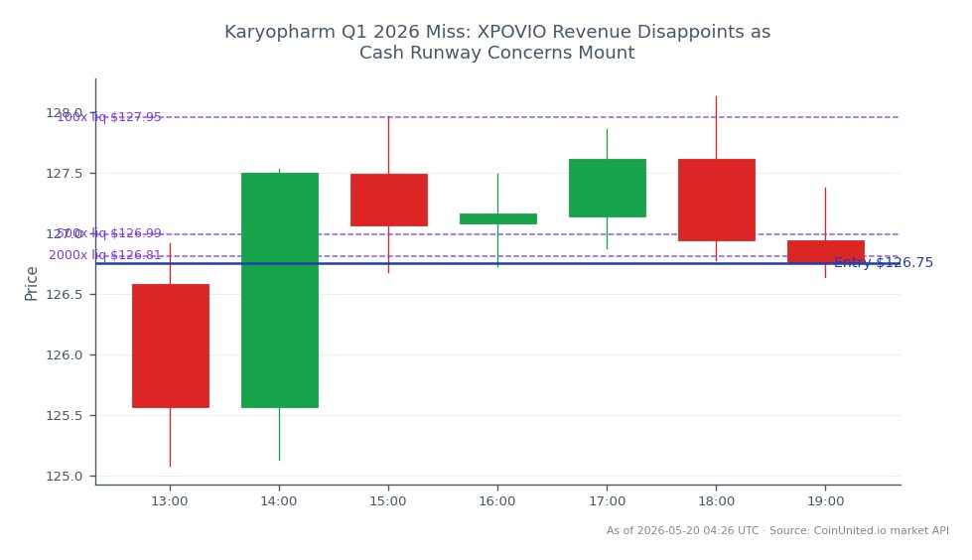Click the red 19:00 candlestick body

[825, 251]
